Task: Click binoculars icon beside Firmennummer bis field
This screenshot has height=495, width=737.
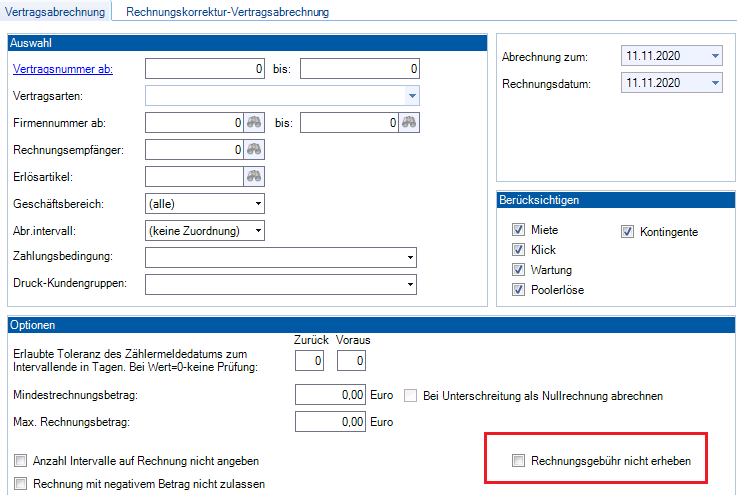Action: coord(409,123)
